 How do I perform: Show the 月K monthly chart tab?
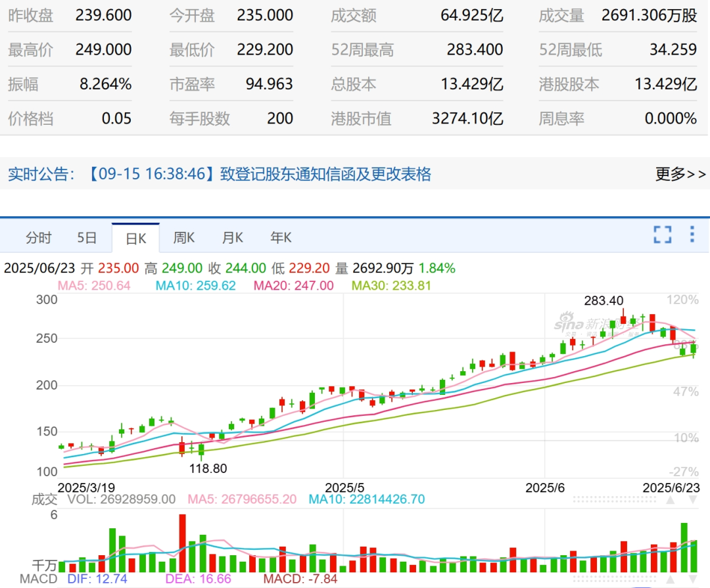click(x=233, y=238)
